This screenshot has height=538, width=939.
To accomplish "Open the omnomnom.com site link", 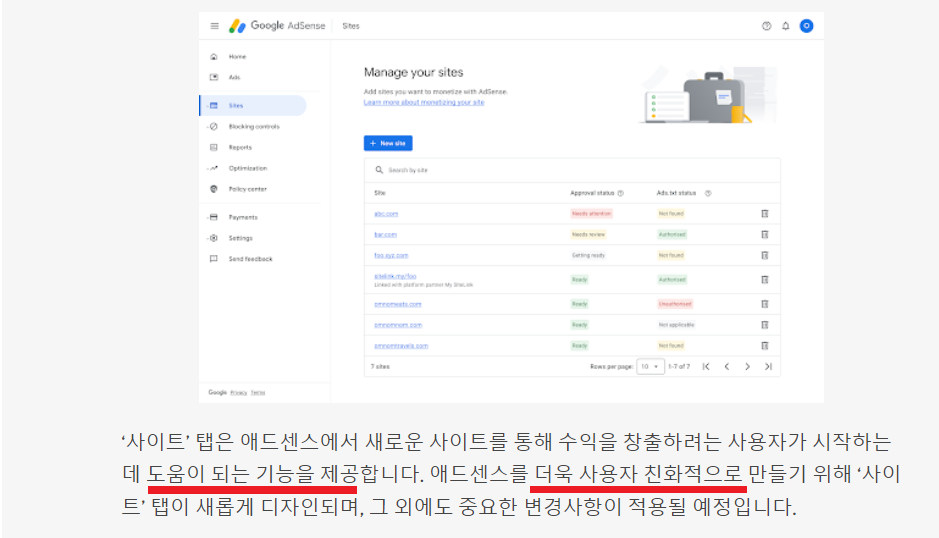I will click(398, 325).
